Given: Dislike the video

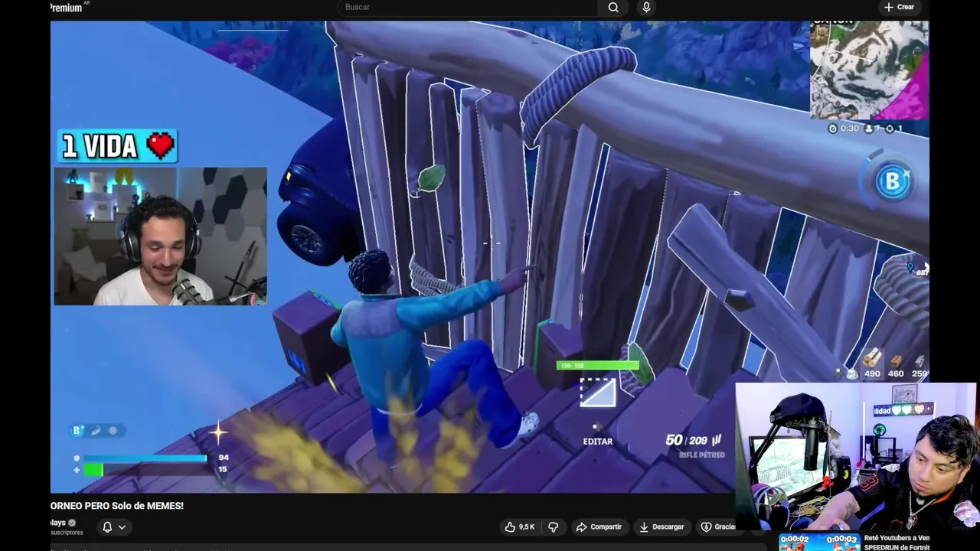Looking at the screenshot, I should [x=553, y=527].
